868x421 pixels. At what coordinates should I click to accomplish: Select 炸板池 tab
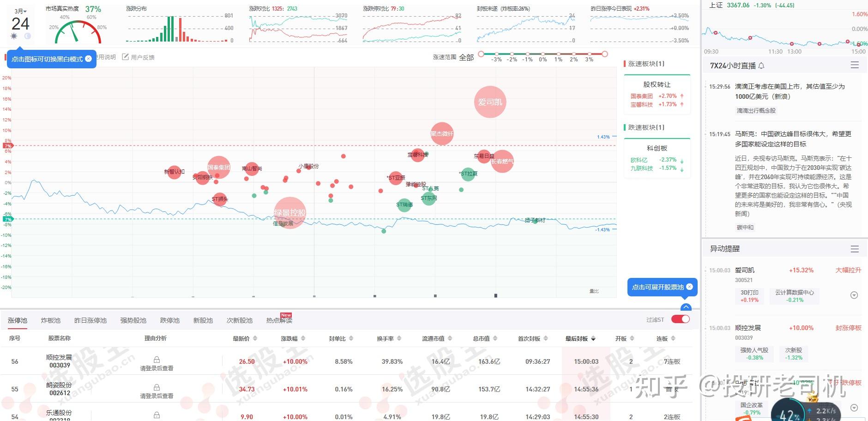pos(51,320)
